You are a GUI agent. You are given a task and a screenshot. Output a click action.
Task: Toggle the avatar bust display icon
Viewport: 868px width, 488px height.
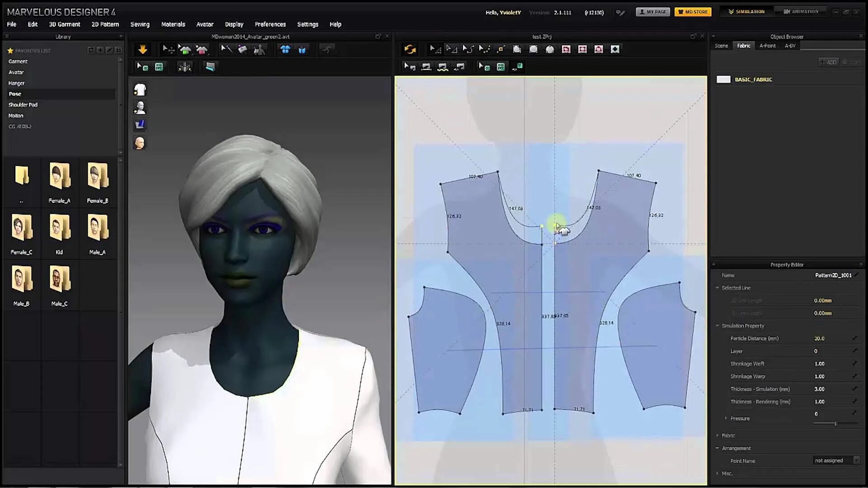click(x=140, y=107)
